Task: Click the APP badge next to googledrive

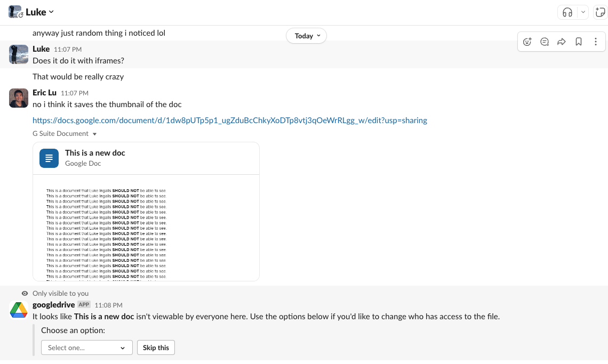Action: click(x=84, y=304)
